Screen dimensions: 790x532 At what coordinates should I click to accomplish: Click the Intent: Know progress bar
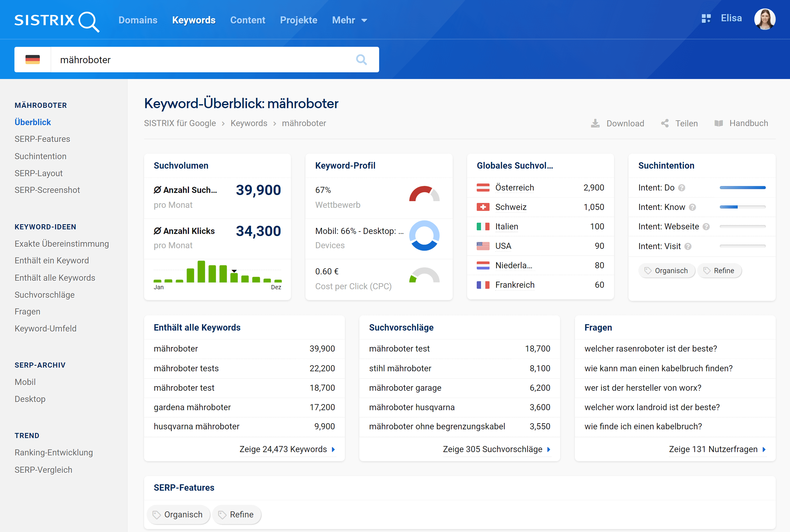pos(742,207)
